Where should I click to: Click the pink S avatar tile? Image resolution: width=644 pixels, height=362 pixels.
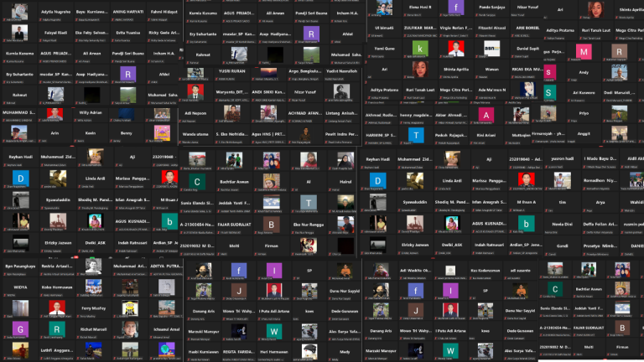[549, 72]
